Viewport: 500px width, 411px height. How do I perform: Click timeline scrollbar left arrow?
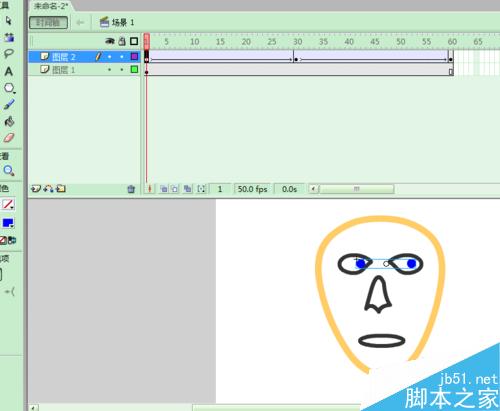[x=313, y=189]
